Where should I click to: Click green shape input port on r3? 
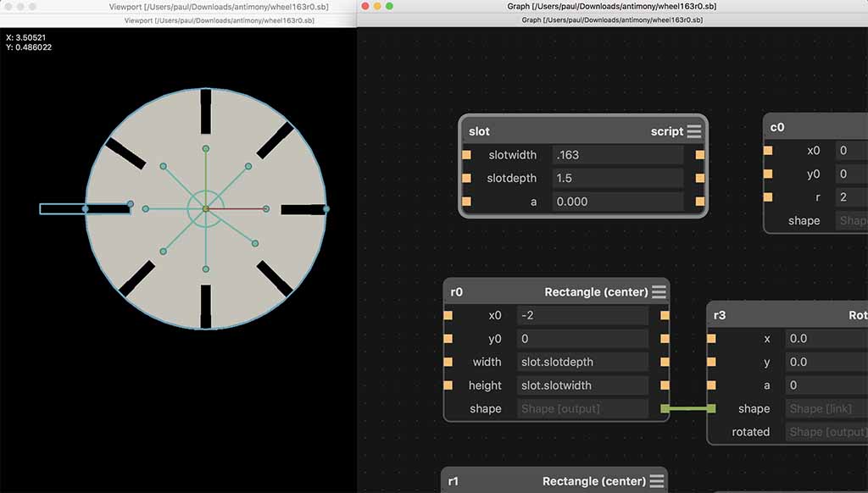[711, 408]
